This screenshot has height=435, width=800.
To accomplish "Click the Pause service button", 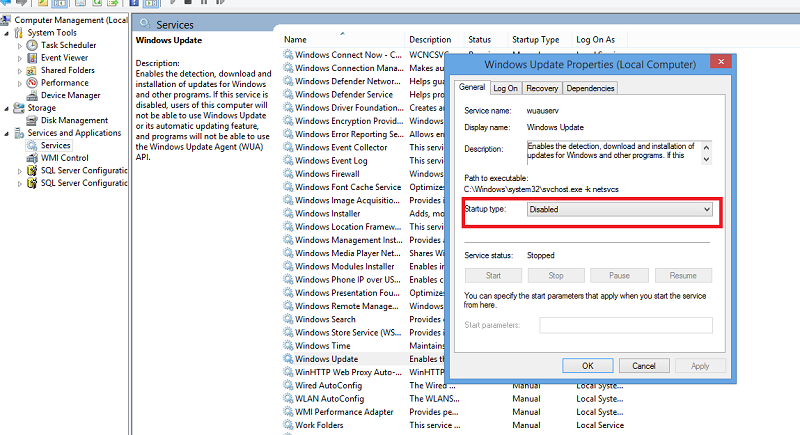I will 619,275.
